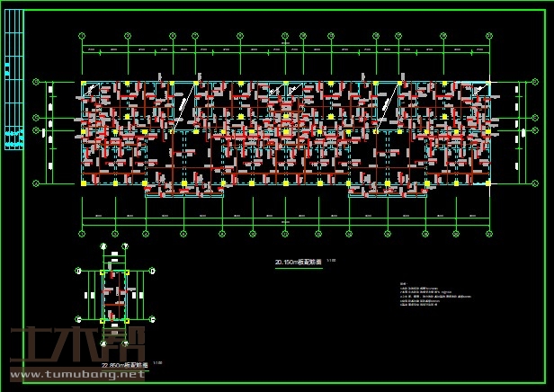Select the top-left grid axis bubble of main plan
Image resolution: width=554 pixels, height=392 pixels.
pos(83,36)
